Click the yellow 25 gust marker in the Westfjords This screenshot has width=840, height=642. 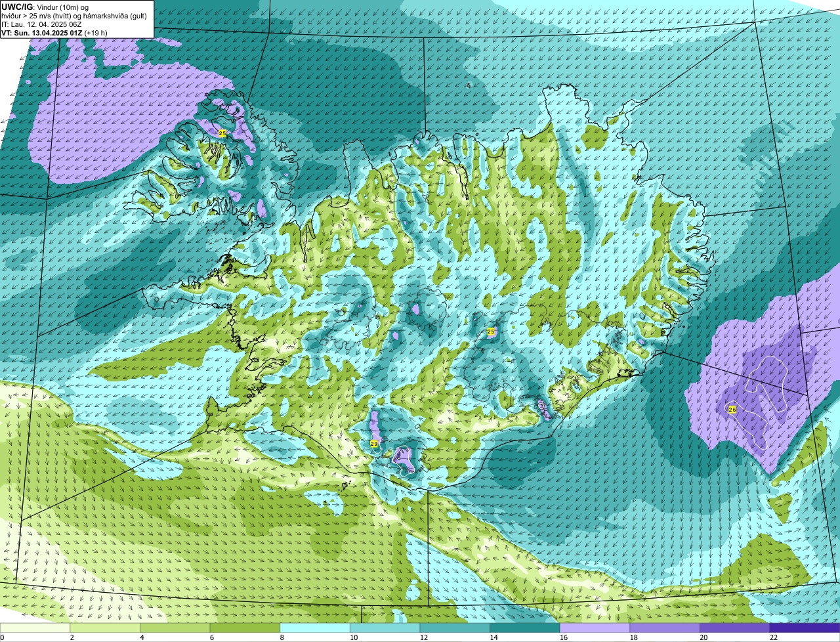tap(222, 133)
